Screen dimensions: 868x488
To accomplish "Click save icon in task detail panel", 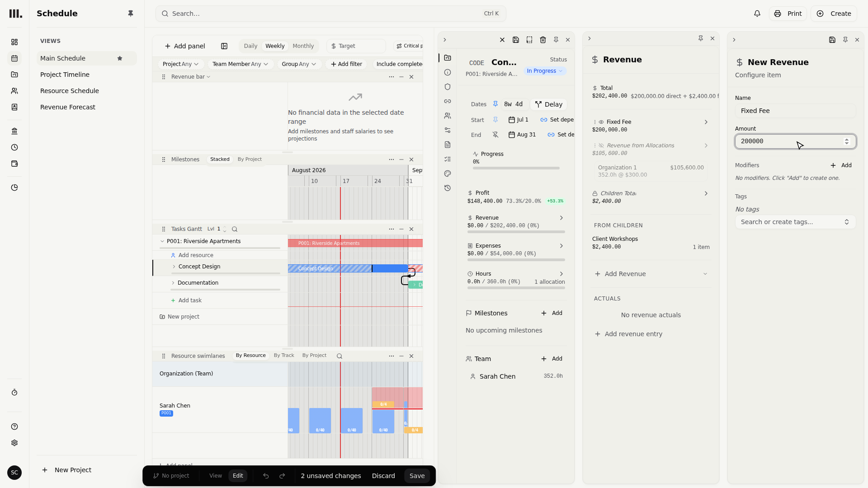I will click(x=516, y=40).
